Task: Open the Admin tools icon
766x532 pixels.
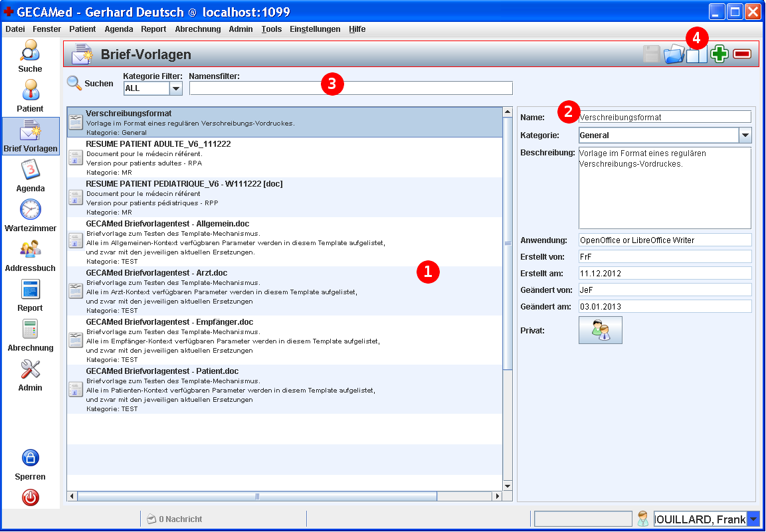Action: pyautogui.click(x=30, y=369)
